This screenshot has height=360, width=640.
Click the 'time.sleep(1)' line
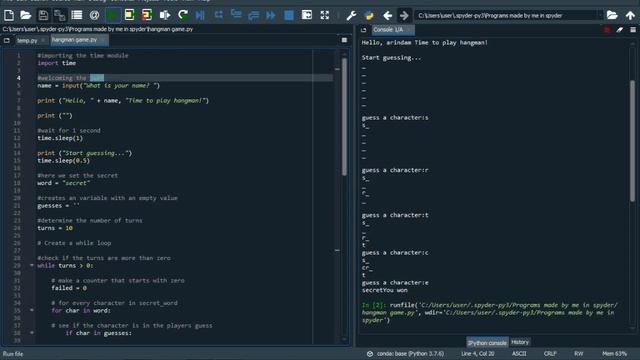pyautogui.click(x=60, y=138)
